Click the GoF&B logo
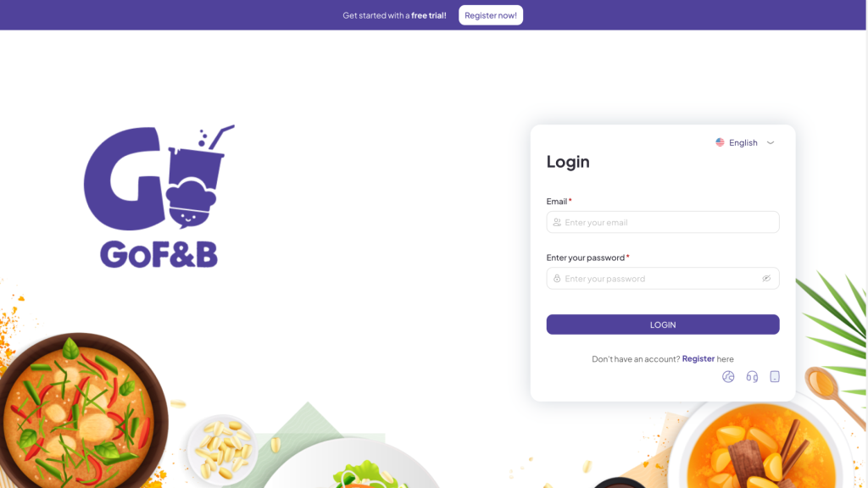 pyautogui.click(x=159, y=197)
